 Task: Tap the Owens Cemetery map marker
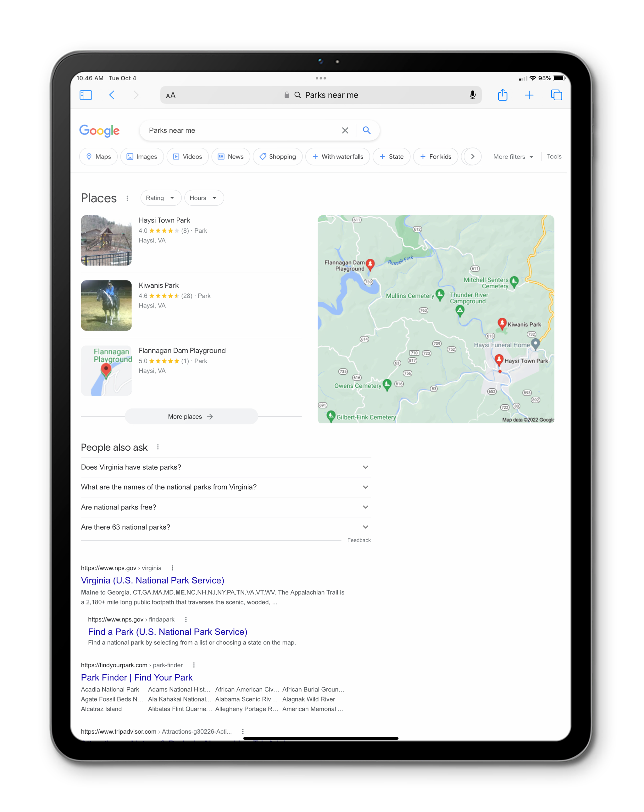[x=387, y=385]
